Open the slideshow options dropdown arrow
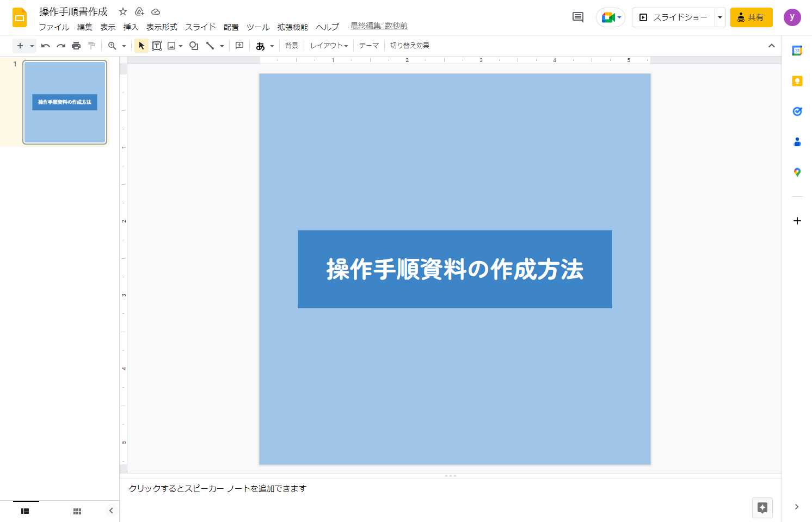Image resolution: width=812 pixels, height=522 pixels. (x=720, y=17)
